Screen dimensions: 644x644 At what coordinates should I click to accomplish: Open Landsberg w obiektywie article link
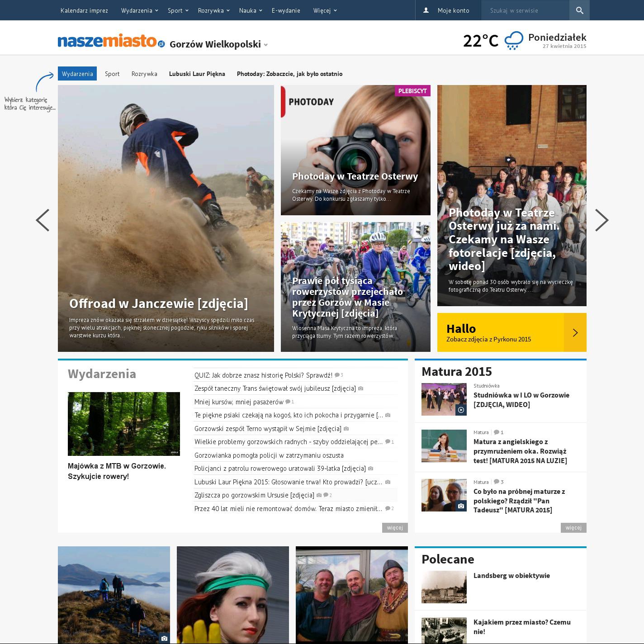pos(511,576)
